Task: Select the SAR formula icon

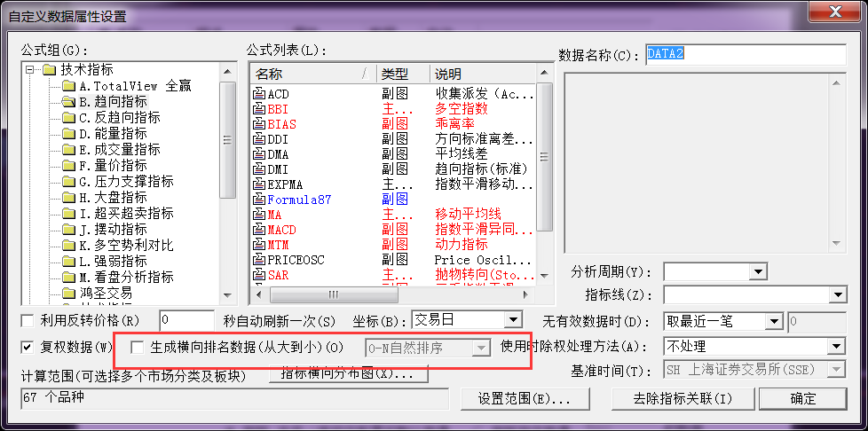Action: click(x=260, y=275)
